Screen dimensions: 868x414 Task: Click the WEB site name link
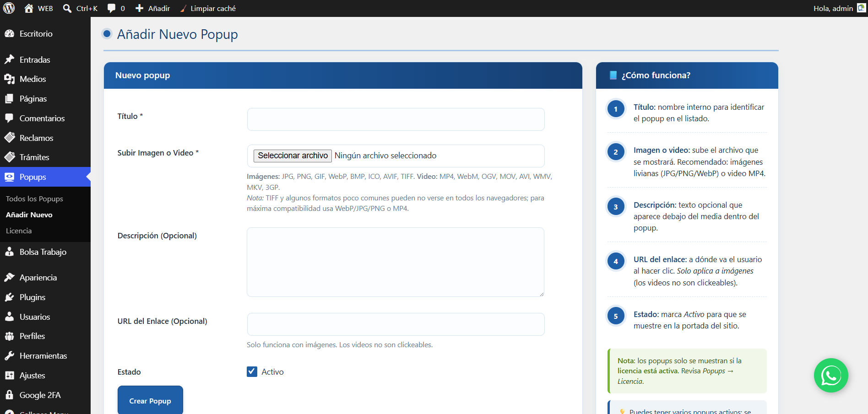[45, 8]
